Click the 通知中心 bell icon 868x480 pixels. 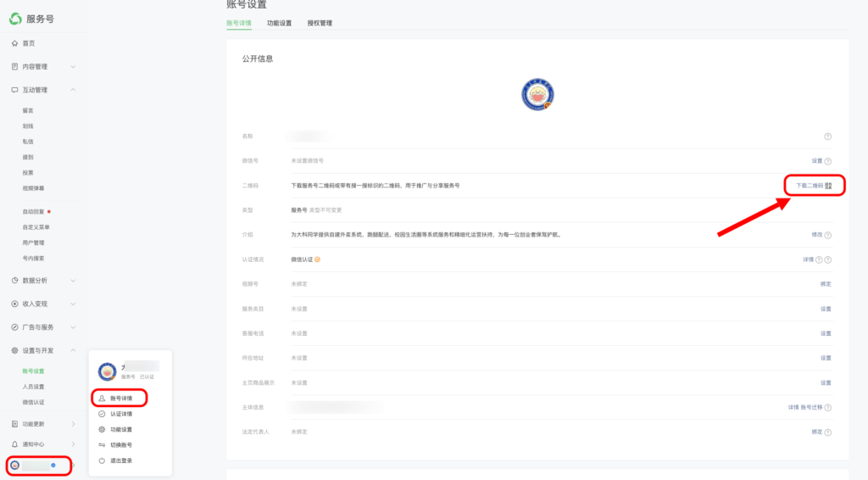coord(14,444)
